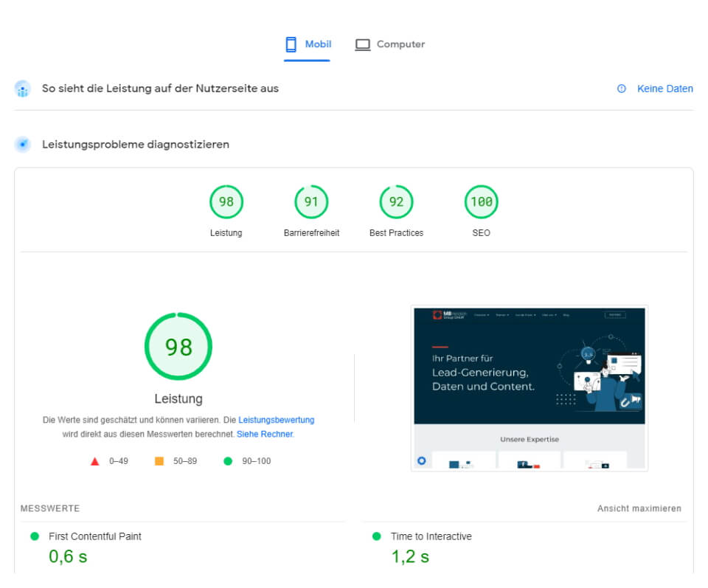Open the Keine Daten link

click(x=664, y=89)
